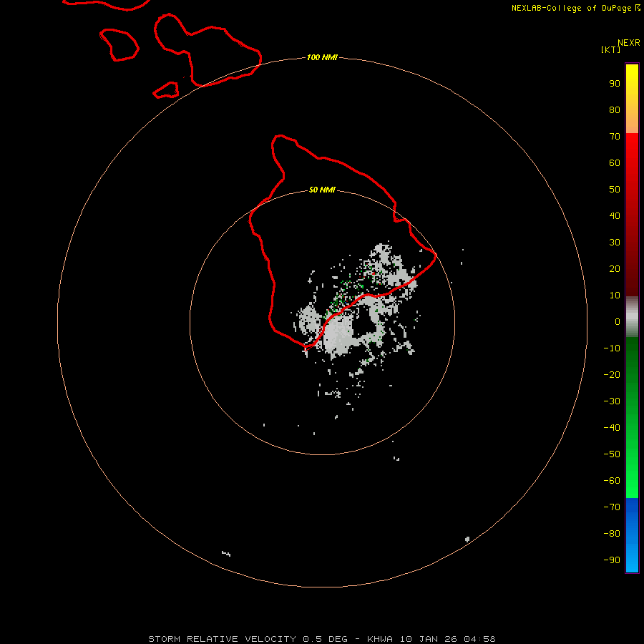The width and height of the screenshot is (644, 644).
Task: Select the positive 90 knot scale label
Action: [x=615, y=84]
